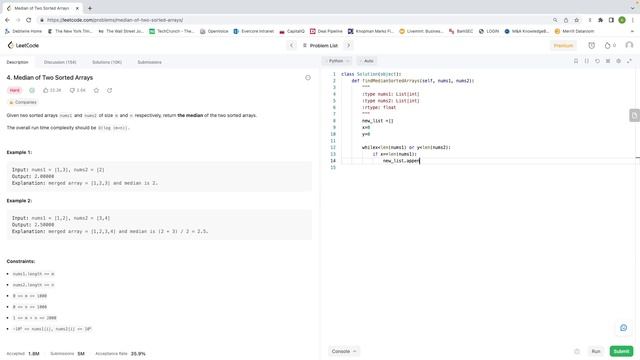Click the browser Forward button
Viewport: 640px width, 360px height.
pyautogui.click(x=18, y=20)
